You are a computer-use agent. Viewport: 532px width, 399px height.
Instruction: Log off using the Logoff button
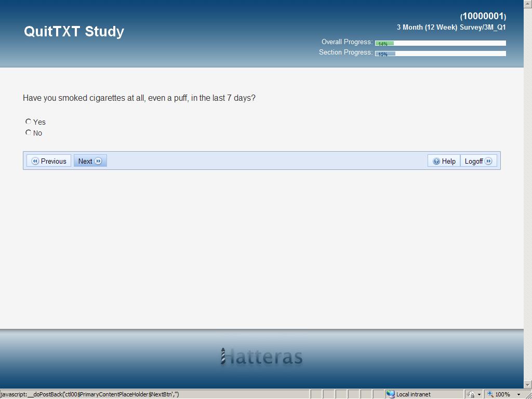pyautogui.click(x=478, y=161)
